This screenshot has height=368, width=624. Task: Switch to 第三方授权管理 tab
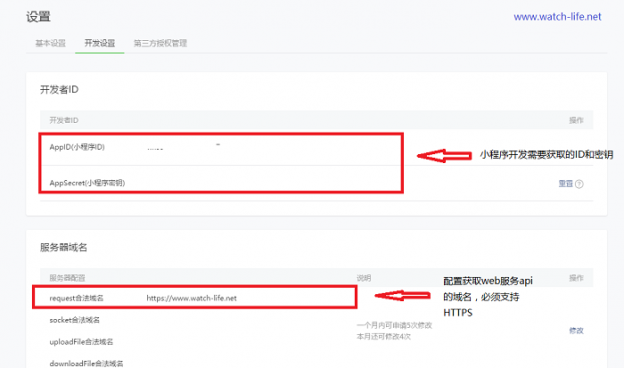tap(160, 43)
